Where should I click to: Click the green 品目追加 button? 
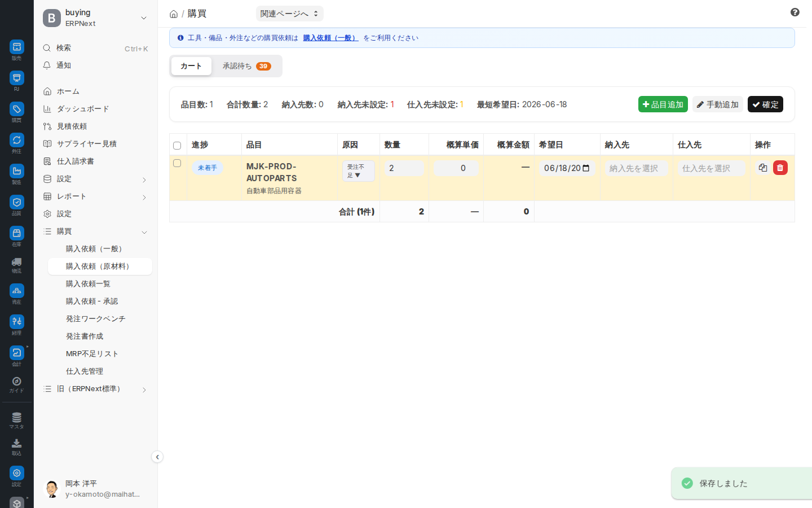click(663, 104)
